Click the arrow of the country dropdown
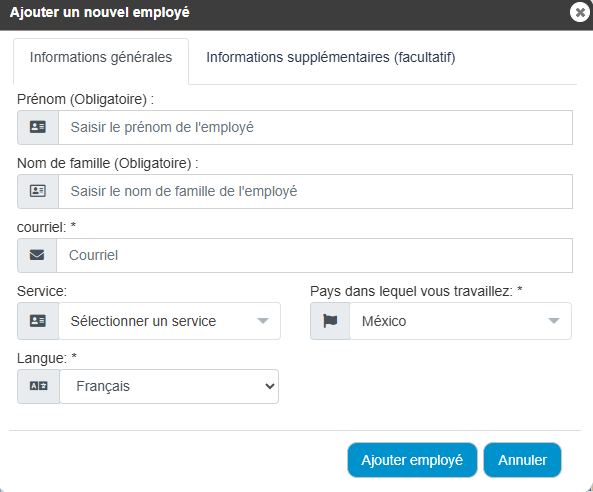 coord(554,321)
